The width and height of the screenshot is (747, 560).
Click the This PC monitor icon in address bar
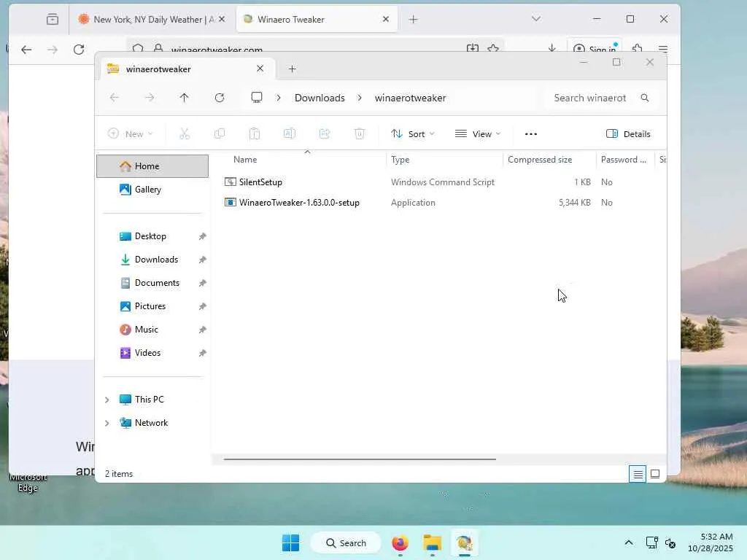pos(257,98)
